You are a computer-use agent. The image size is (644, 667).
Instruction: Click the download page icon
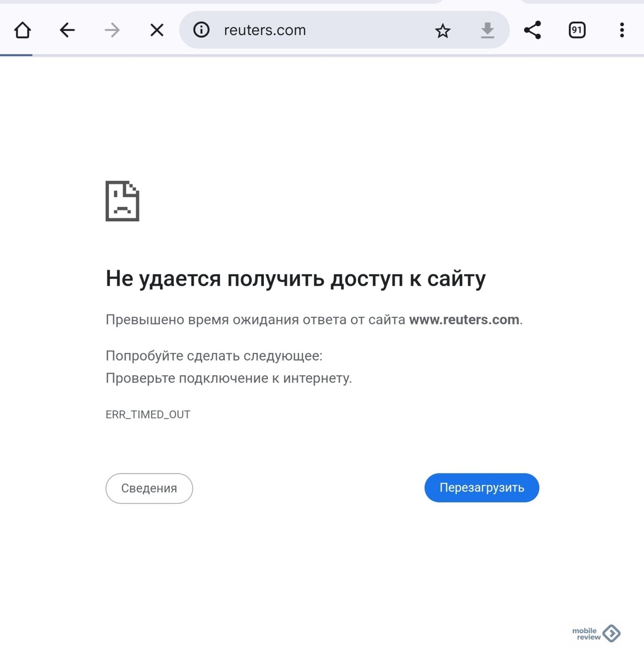click(487, 30)
